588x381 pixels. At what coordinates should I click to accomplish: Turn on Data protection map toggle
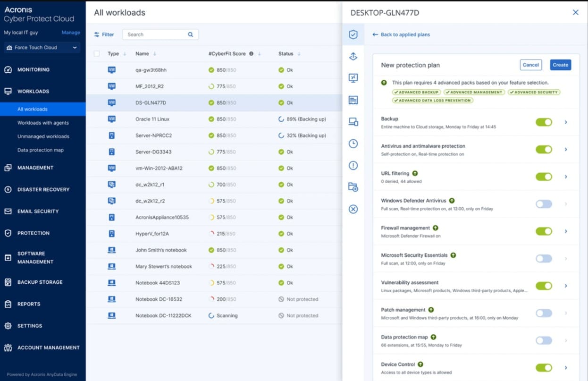(544, 340)
